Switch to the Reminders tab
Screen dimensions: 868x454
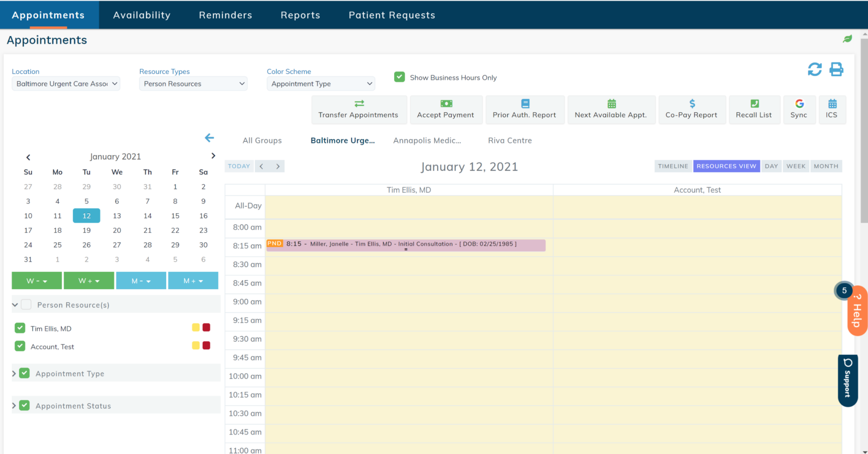225,14
